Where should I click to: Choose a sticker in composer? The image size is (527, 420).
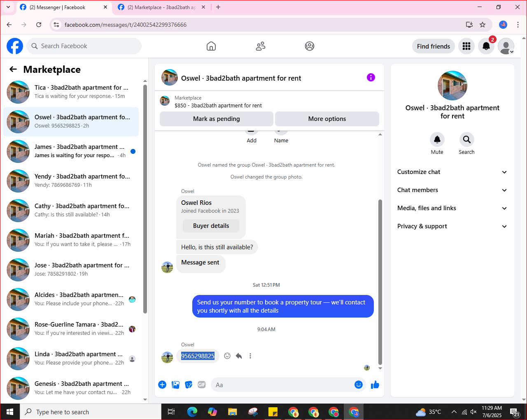coord(189,385)
